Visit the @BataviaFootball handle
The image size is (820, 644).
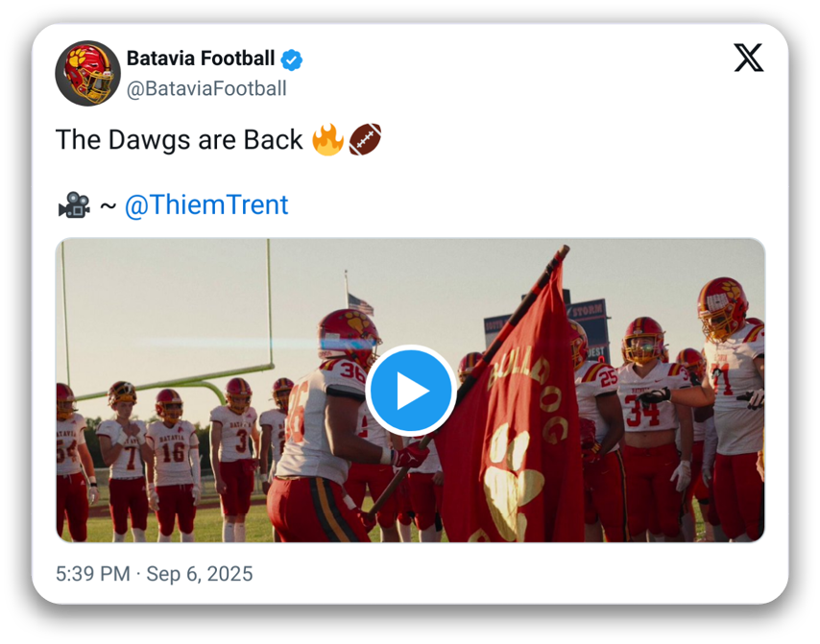coord(206,89)
